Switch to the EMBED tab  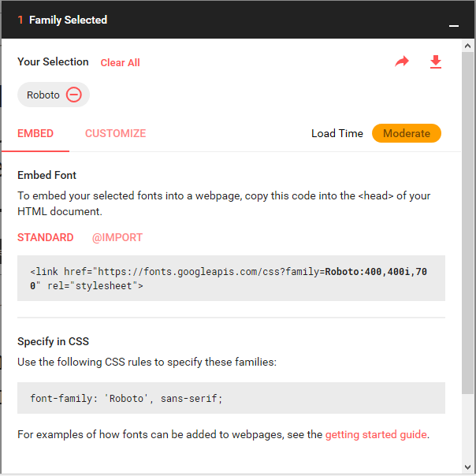pyautogui.click(x=35, y=133)
